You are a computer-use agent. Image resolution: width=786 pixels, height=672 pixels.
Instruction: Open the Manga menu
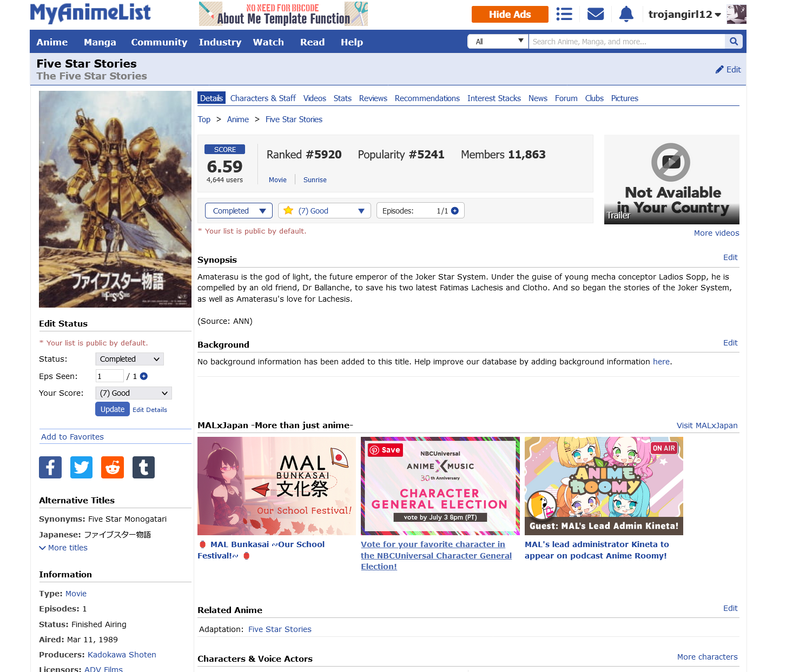pyautogui.click(x=100, y=42)
